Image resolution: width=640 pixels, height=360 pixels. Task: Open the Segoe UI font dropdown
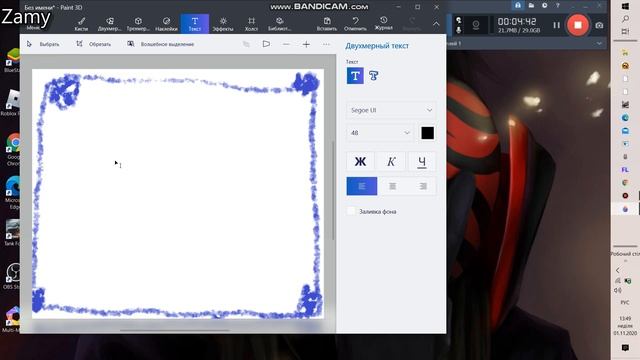391,110
